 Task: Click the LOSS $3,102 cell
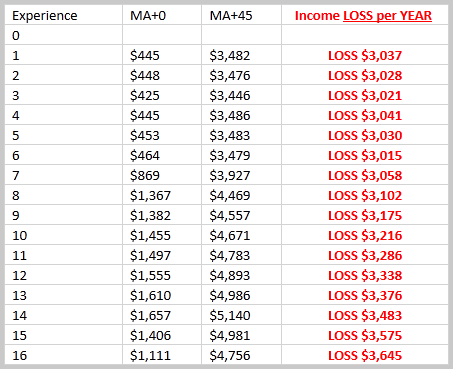[x=365, y=195]
